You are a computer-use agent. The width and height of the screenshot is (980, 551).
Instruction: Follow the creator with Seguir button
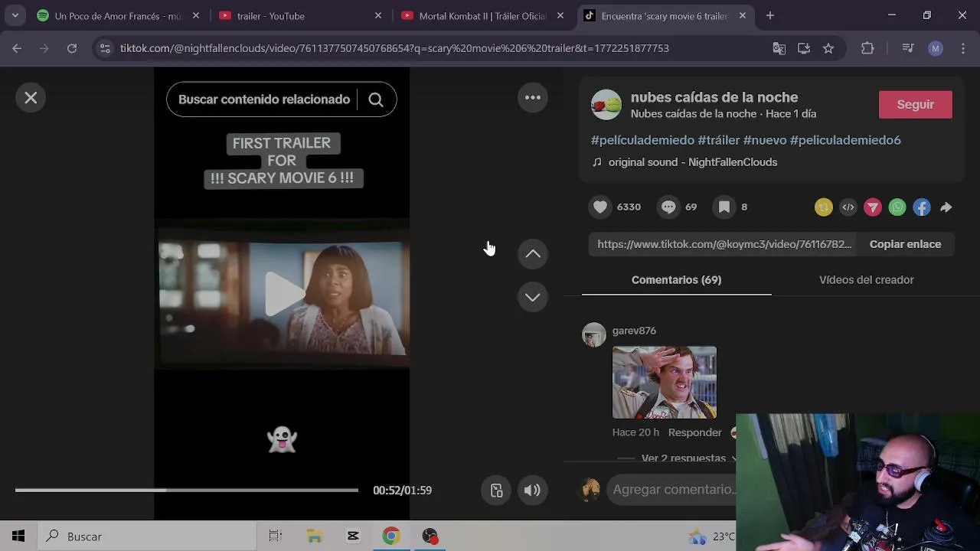pyautogui.click(x=915, y=105)
